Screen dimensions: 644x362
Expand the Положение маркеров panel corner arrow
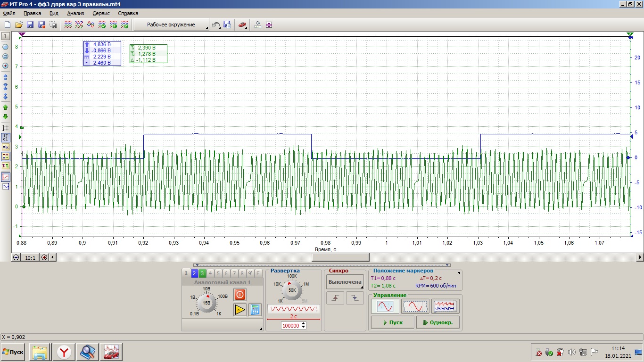(x=459, y=272)
